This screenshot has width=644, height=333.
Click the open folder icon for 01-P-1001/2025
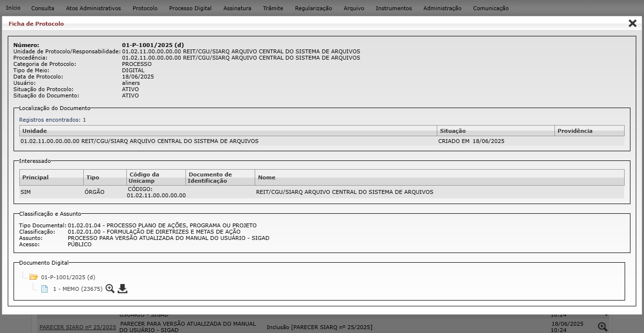click(x=33, y=277)
